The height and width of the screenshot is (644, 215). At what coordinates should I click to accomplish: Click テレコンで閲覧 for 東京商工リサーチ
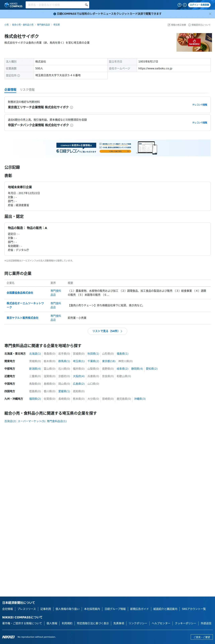click(199, 105)
